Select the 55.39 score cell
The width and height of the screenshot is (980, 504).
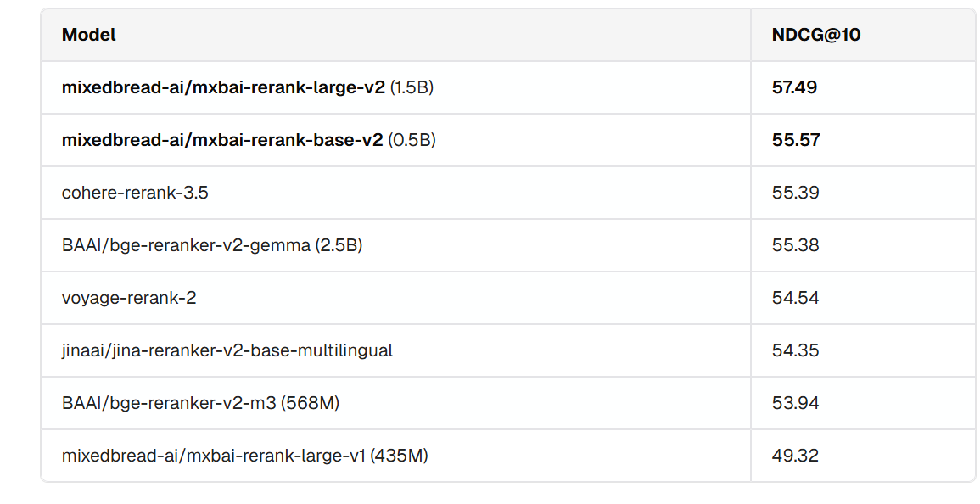796,193
